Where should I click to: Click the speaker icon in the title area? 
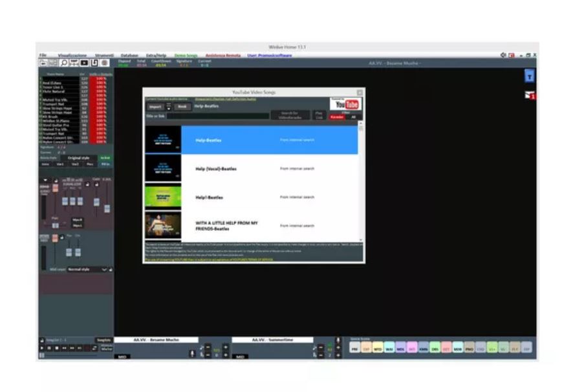tap(503, 55)
